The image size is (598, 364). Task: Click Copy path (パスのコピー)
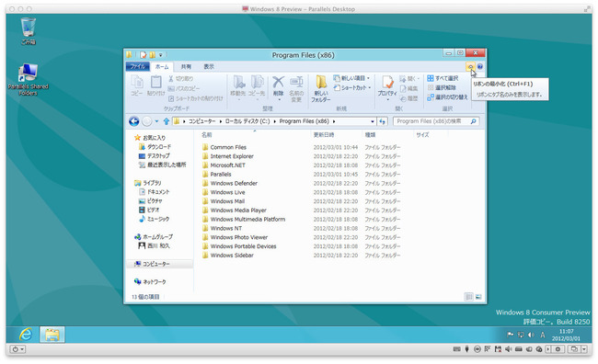(184, 88)
